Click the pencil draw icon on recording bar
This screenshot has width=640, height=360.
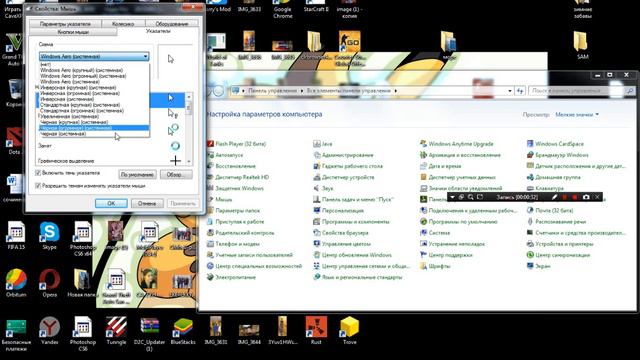point(554,197)
